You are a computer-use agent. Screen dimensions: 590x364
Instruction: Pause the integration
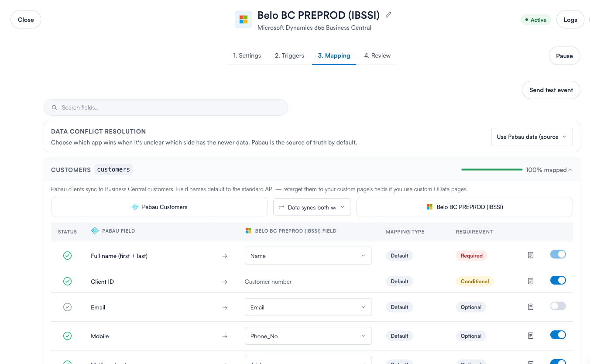[x=564, y=56]
